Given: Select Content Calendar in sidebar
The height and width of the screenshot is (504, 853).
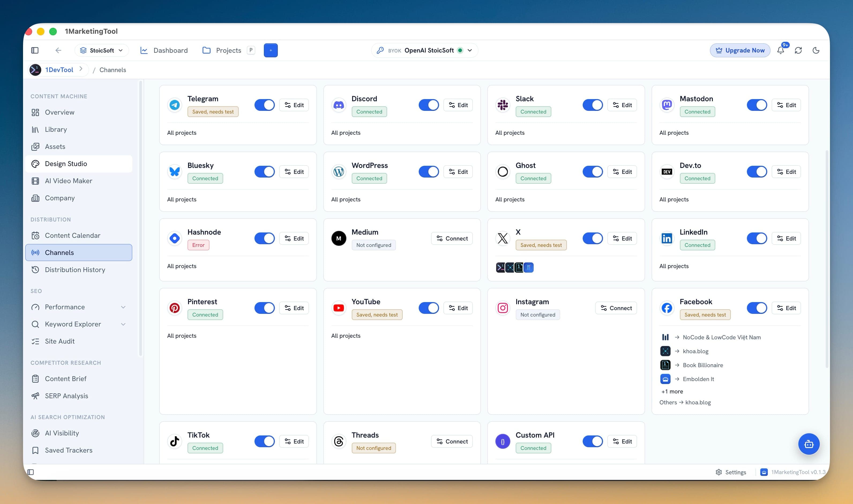Looking at the screenshot, I should coord(79,235).
